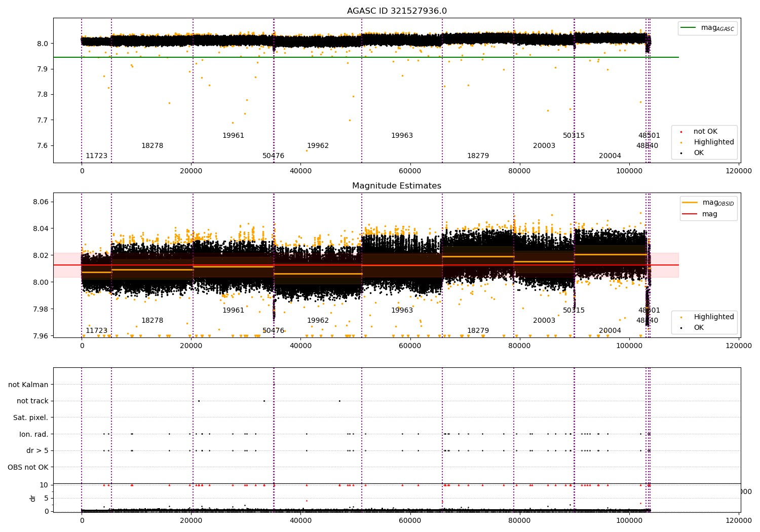Image resolution: width=760 pixels, height=532 pixels.
Task: Click the 'Magnitude Estimates' plot title
Action: (x=397, y=186)
